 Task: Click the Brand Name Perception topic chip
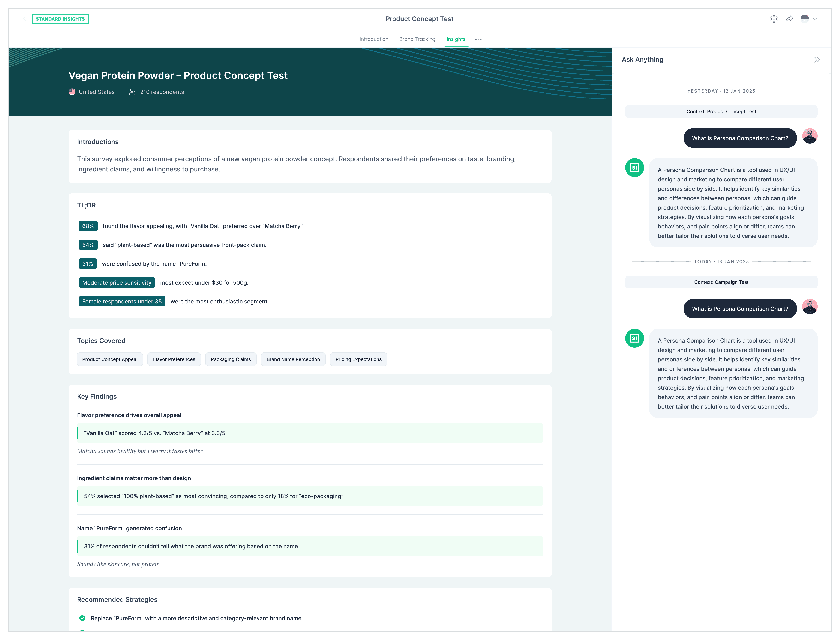[293, 359]
